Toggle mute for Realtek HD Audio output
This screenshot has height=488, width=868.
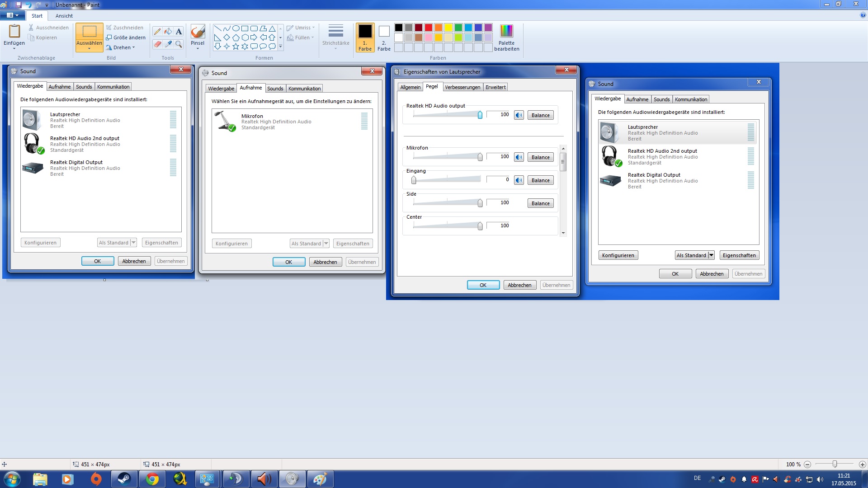(x=519, y=115)
